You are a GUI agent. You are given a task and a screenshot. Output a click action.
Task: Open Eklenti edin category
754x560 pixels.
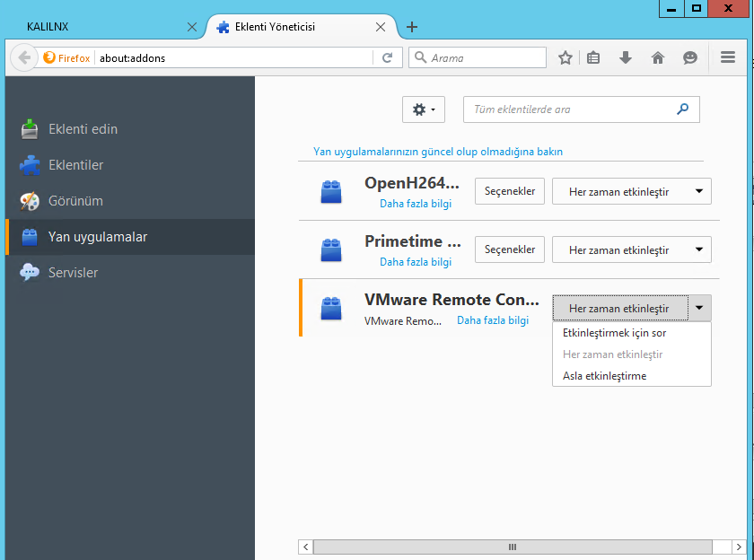coord(130,129)
